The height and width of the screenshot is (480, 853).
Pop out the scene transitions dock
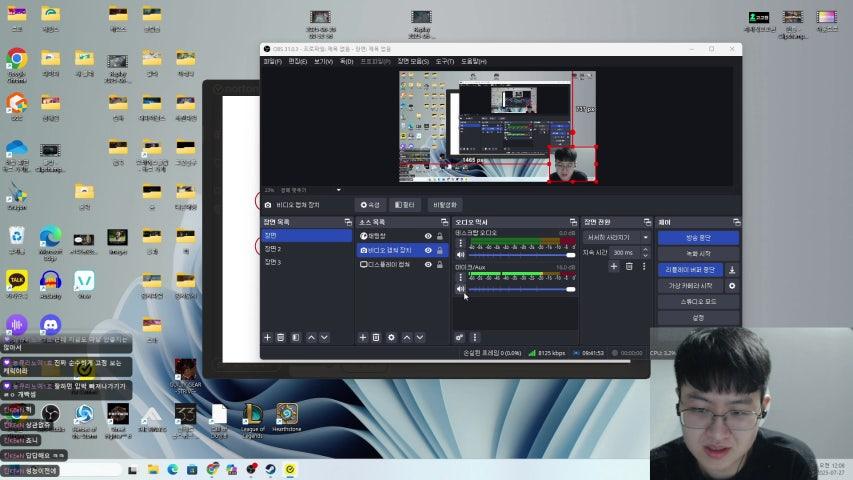click(647, 222)
